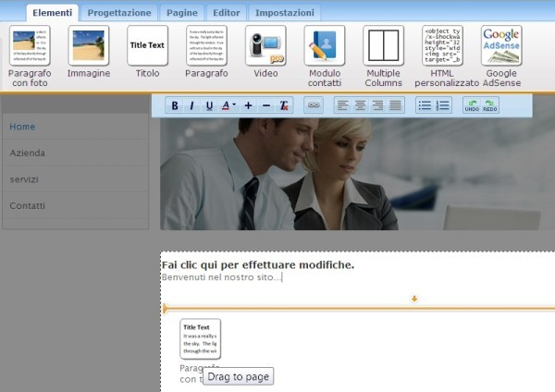The width and height of the screenshot is (555, 392).
Task: Click the Bold formatting button
Action: tap(174, 106)
